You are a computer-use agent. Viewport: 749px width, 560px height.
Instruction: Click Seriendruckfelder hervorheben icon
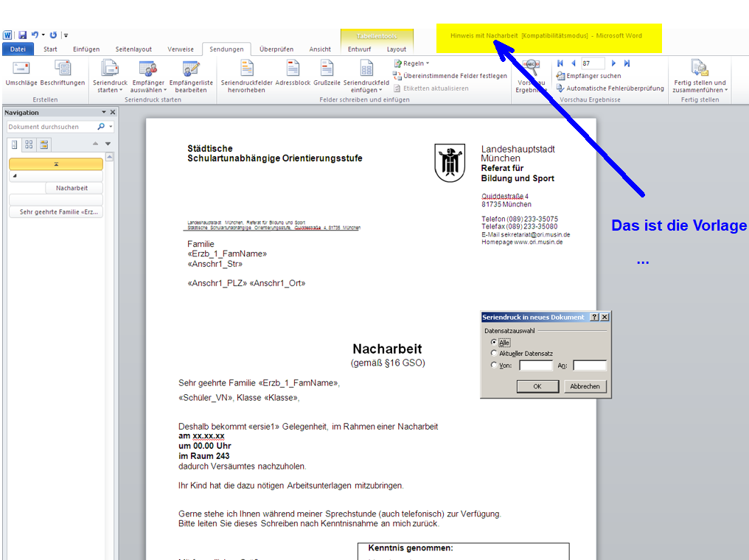(x=247, y=71)
